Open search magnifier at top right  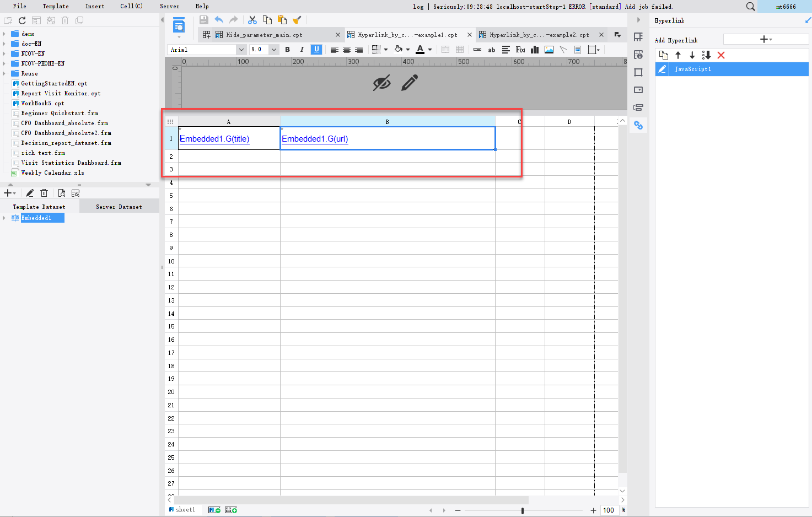click(750, 7)
